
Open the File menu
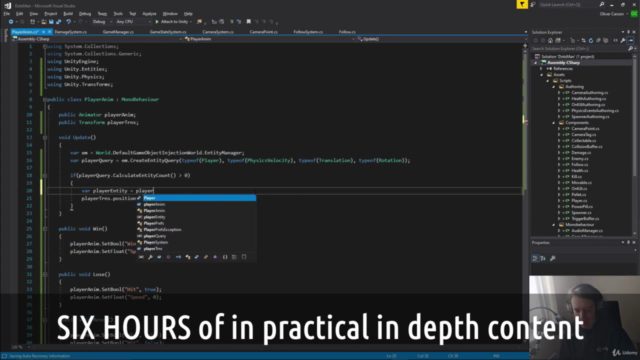click(7, 14)
